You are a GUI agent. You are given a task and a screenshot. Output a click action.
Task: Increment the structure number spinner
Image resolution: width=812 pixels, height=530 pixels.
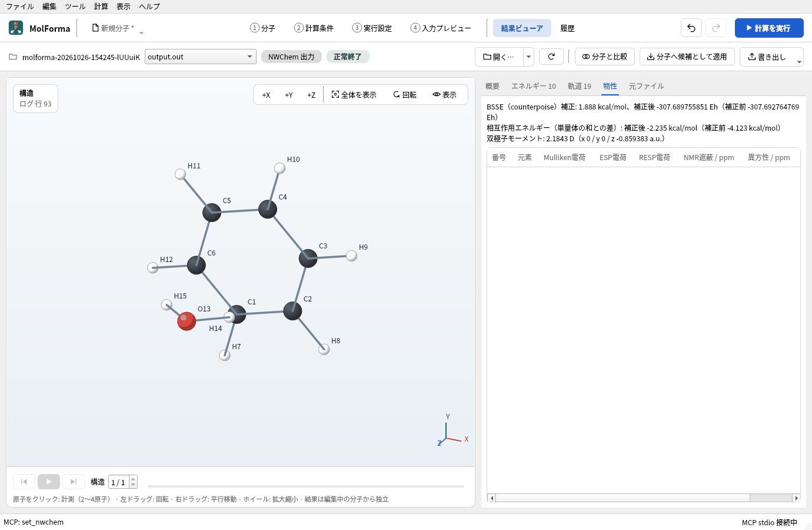tap(133, 479)
